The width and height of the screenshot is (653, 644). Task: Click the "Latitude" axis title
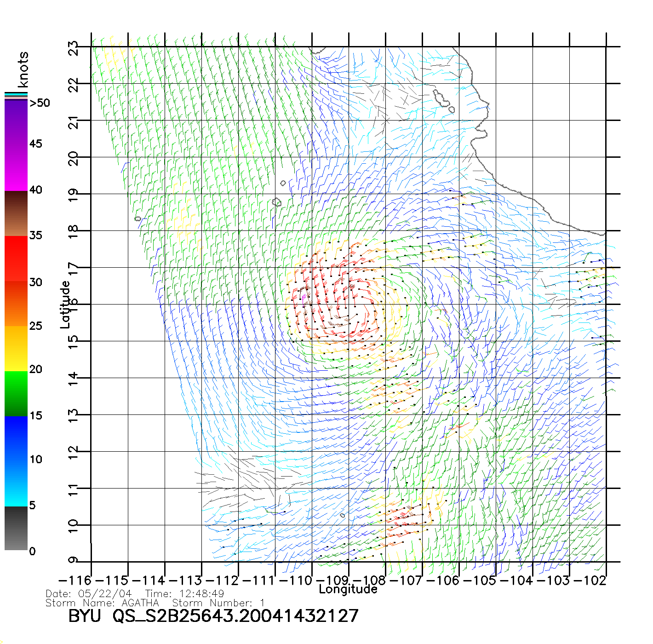tap(65, 305)
